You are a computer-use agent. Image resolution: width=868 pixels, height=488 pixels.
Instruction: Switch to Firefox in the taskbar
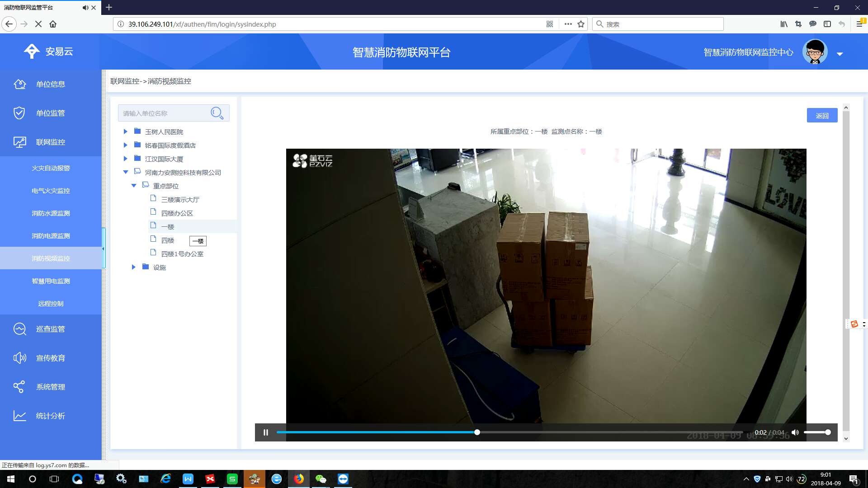(x=299, y=479)
